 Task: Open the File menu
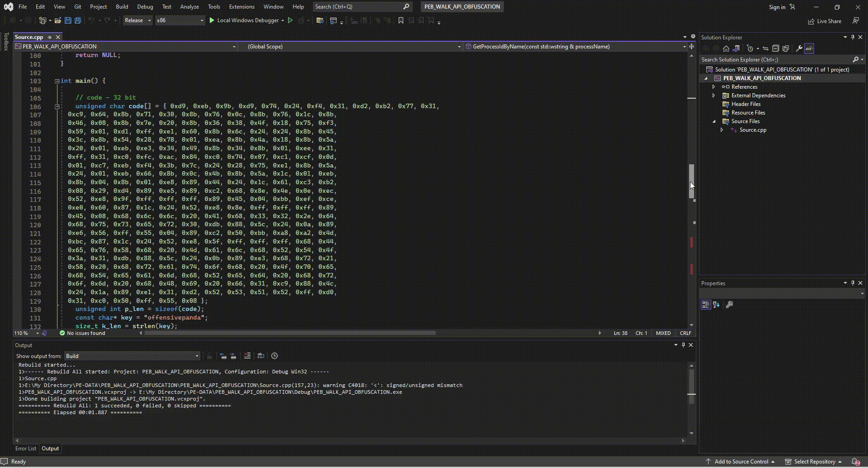pos(23,7)
